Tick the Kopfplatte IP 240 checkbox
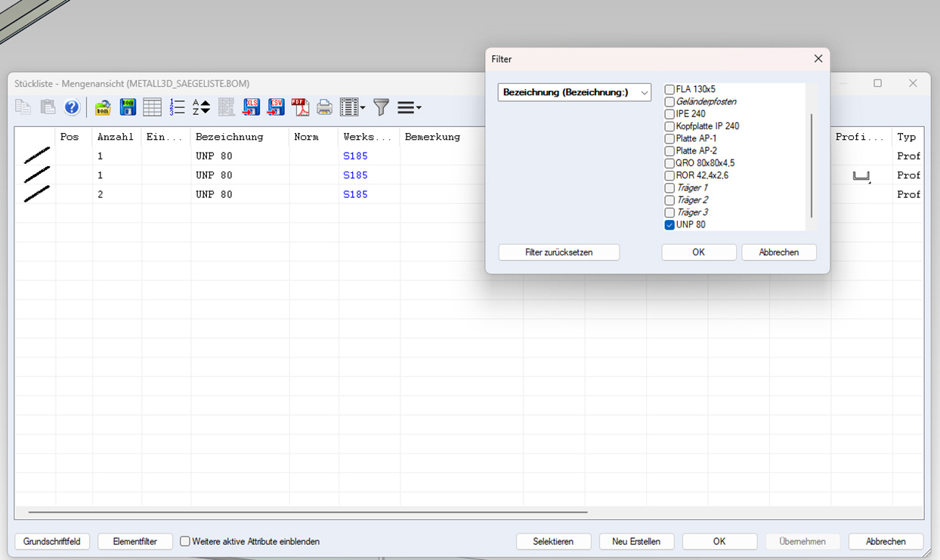This screenshot has height=560, width=940. 669,126
